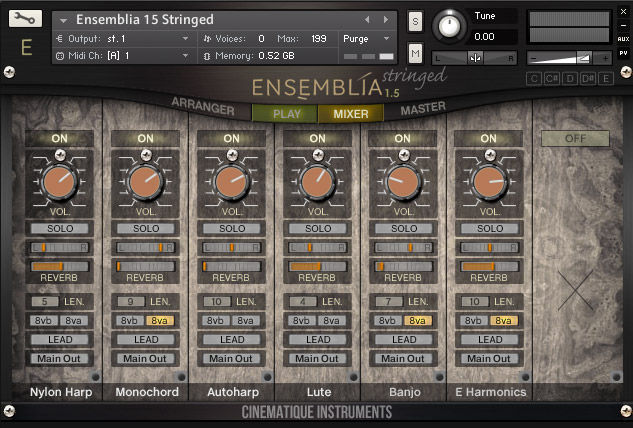Click the Tune knob

(x=449, y=27)
